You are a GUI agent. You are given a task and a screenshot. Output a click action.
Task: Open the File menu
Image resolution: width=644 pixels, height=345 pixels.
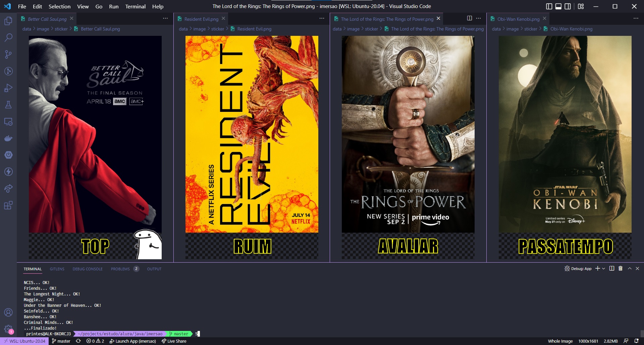pos(22,6)
